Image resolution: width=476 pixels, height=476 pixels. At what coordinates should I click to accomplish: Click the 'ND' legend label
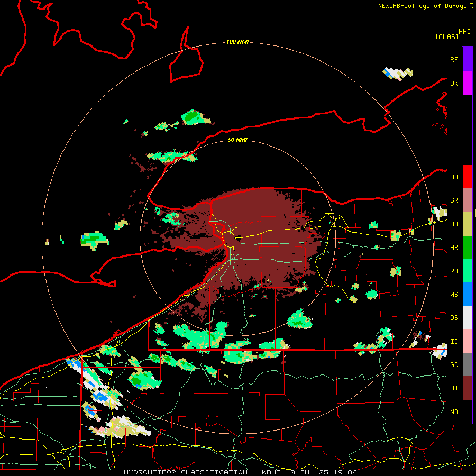[x=454, y=412]
